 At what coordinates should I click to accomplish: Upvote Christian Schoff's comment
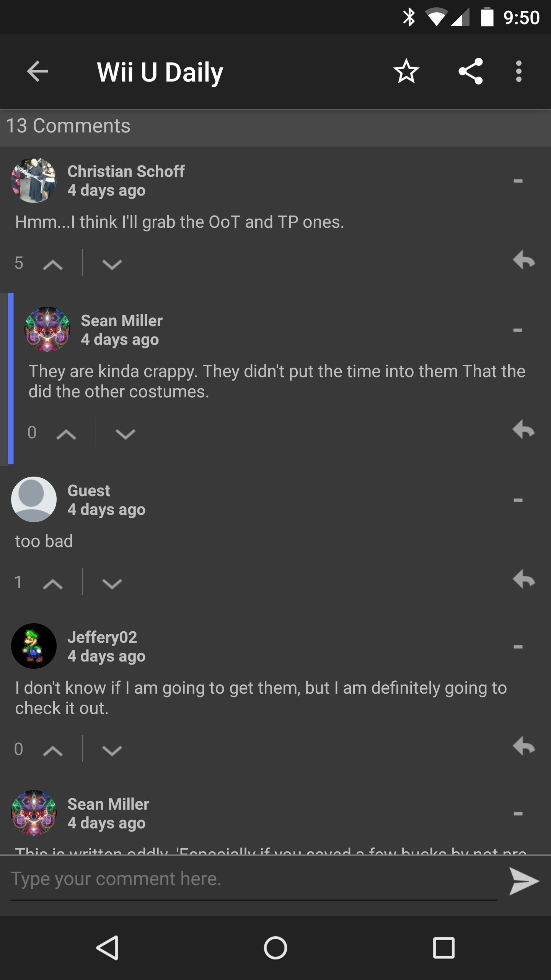click(x=53, y=264)
